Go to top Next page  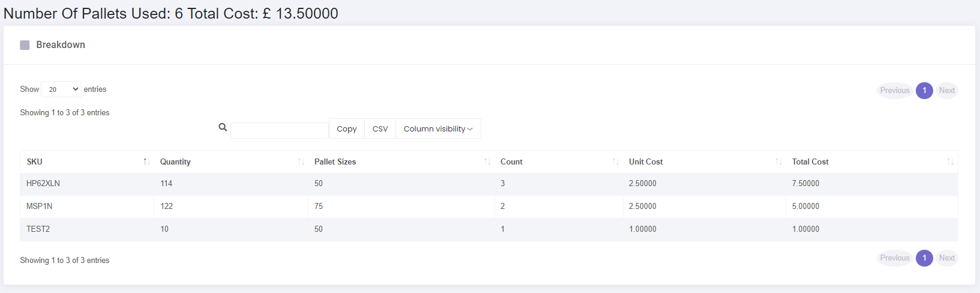click(x=947, y=91)
